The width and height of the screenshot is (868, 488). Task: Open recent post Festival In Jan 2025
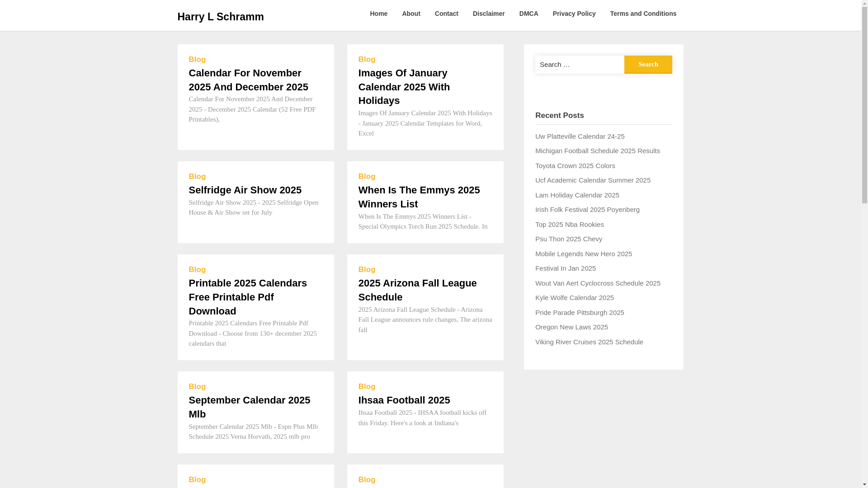coord(565,268)
